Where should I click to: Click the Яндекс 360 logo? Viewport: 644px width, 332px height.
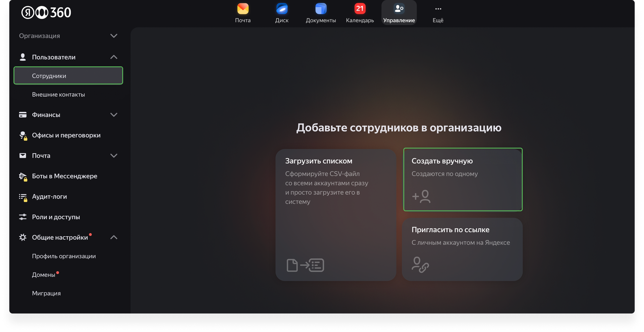[46, 12]
